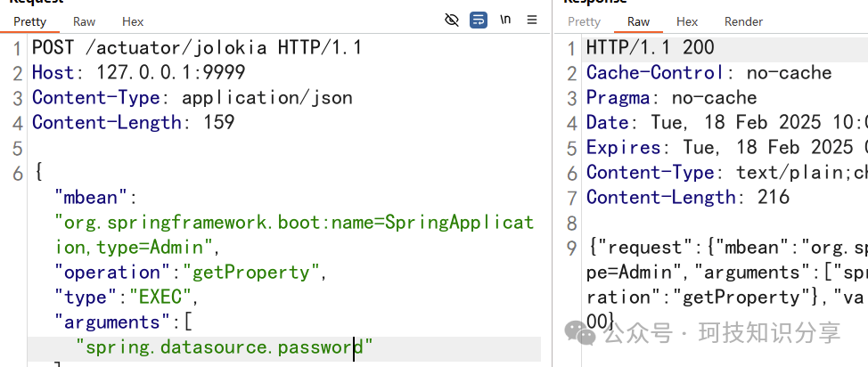Open the response Render tab
The image size is (868, 367).
click(743, 21)
